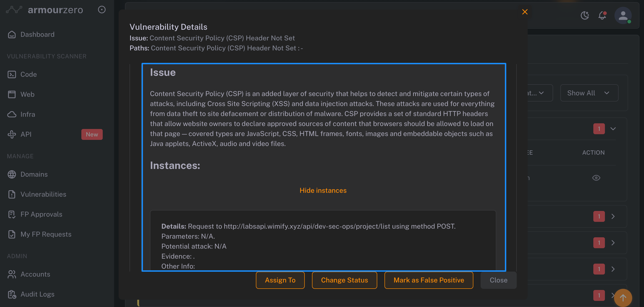
Task: Open Code scanner in sidebar
Action: pyautogui.click(x=28, y=74)
